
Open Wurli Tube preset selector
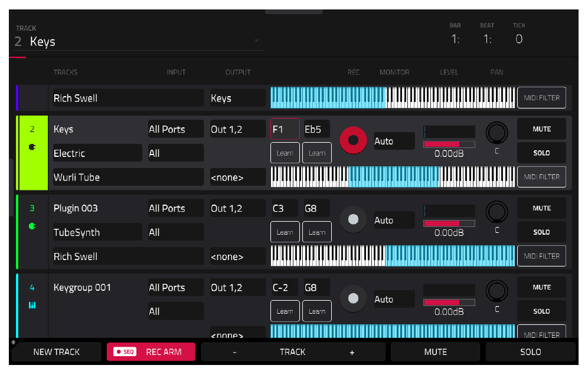(x=128, y=177)
